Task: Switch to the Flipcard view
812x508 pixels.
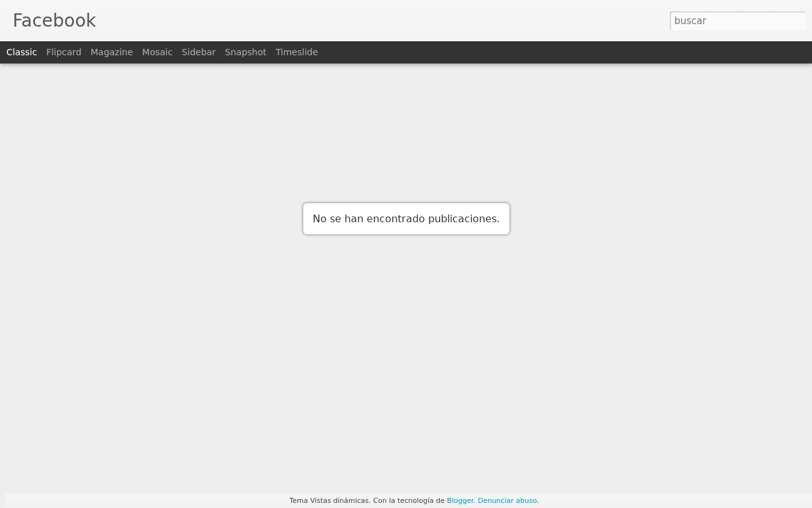Action: coord(64,52)
